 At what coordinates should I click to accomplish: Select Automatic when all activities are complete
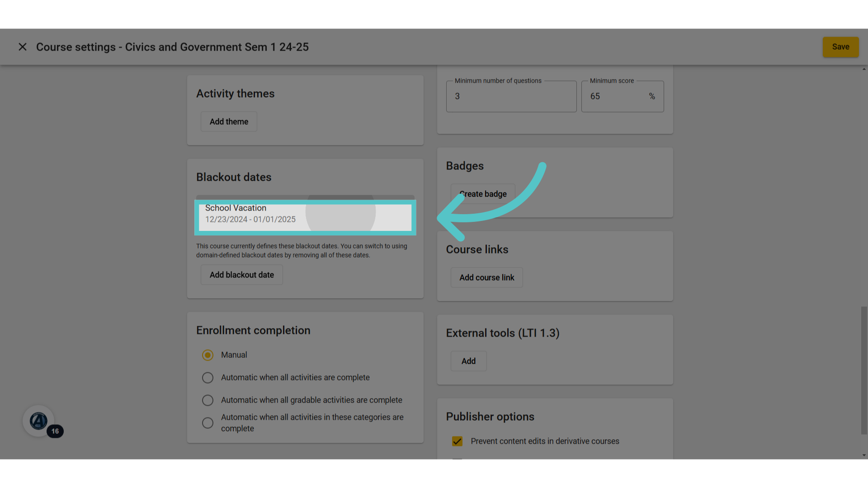pos(208,378)
